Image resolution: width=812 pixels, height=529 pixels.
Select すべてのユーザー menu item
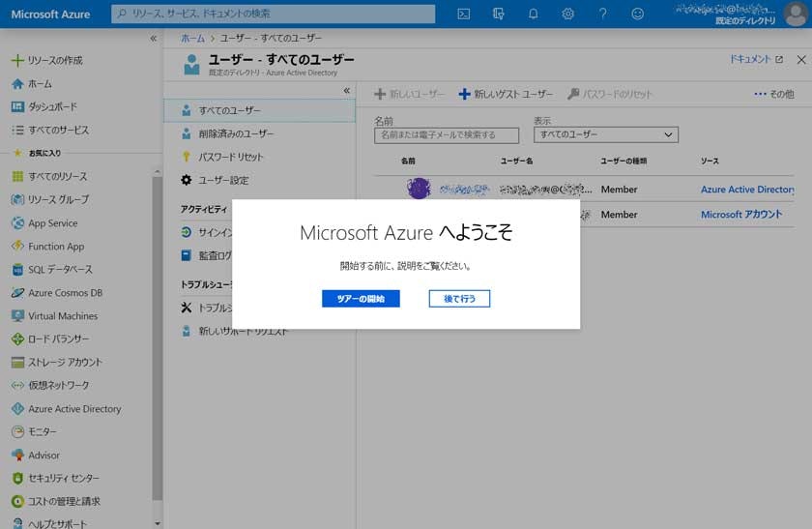pos(259,110)
